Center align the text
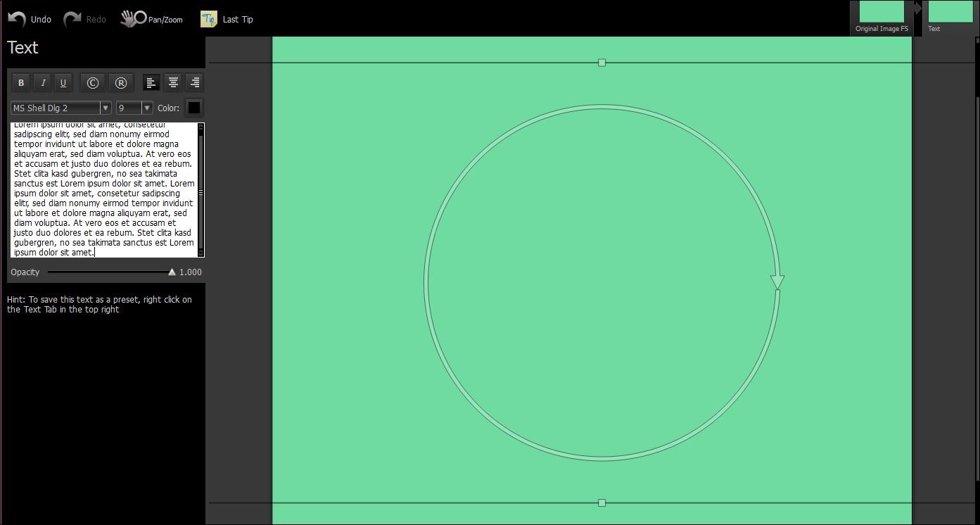 173,83
